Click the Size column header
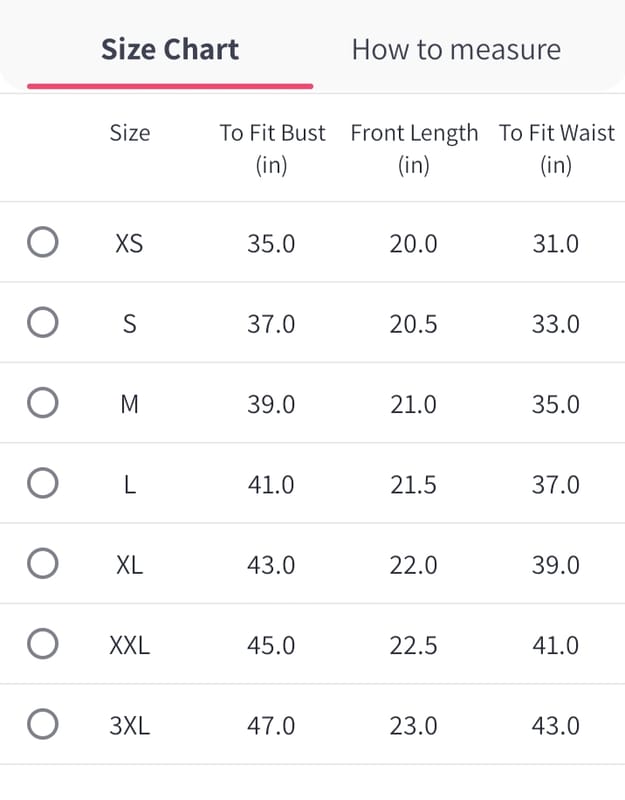Viewport: 625px width, 800px height. click(x=130, y=133)
